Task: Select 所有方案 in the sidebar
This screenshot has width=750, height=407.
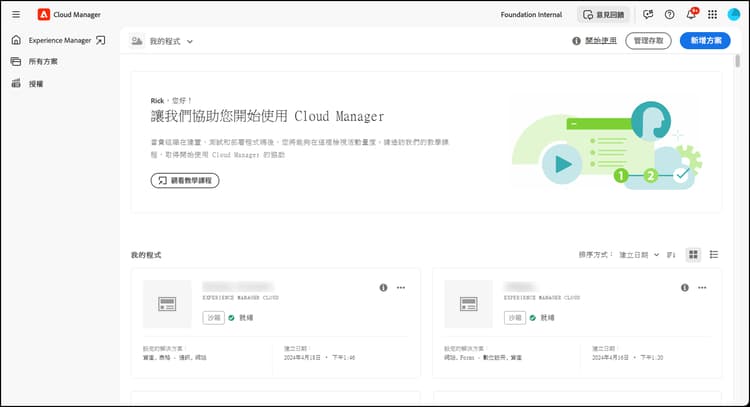Action: coord(43,61)
